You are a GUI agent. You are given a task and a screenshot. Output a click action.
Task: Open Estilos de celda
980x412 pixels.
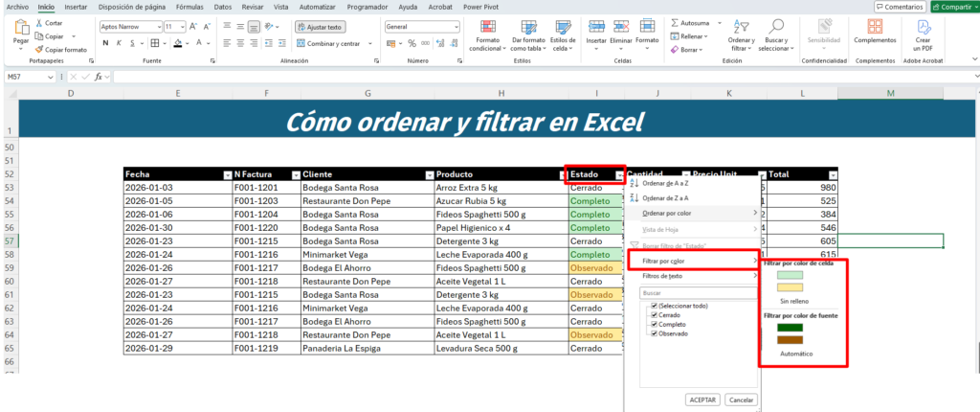coord(563,35)
